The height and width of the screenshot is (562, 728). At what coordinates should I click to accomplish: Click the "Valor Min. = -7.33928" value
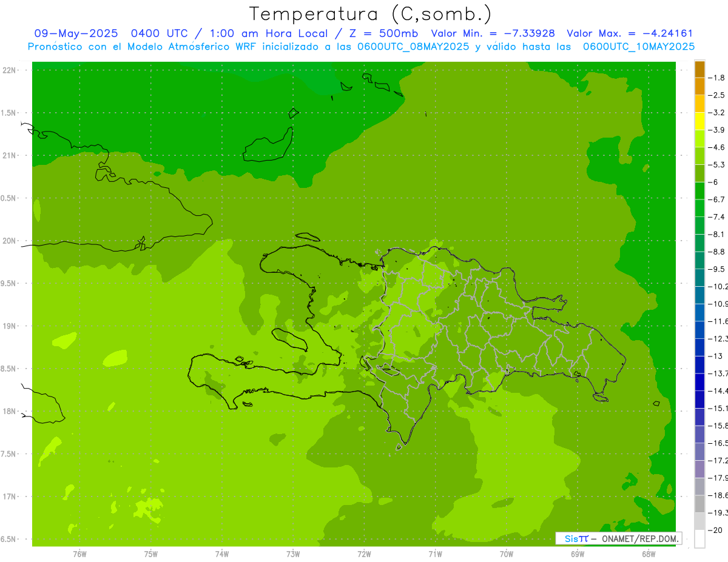[493, 33]
